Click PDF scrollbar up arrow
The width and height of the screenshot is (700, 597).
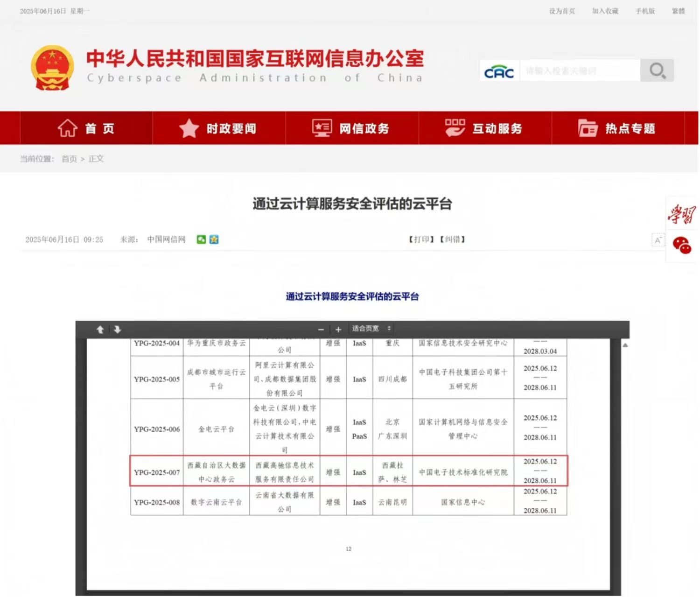pyautogui.click(x=625, y=345)
